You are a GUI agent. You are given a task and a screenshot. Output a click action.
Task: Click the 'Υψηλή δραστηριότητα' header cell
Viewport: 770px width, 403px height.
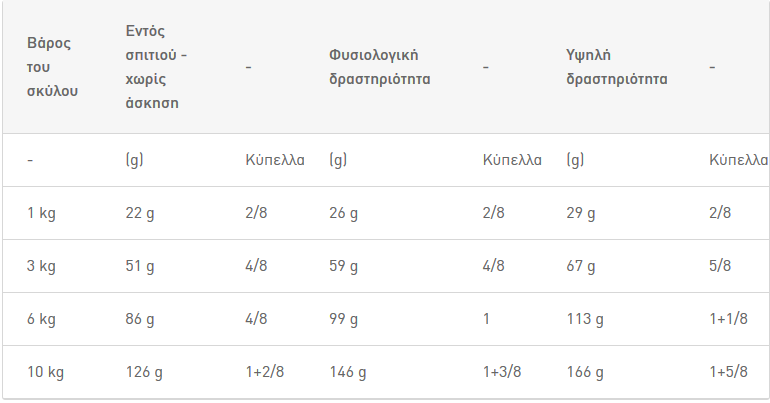pos(617,67)
